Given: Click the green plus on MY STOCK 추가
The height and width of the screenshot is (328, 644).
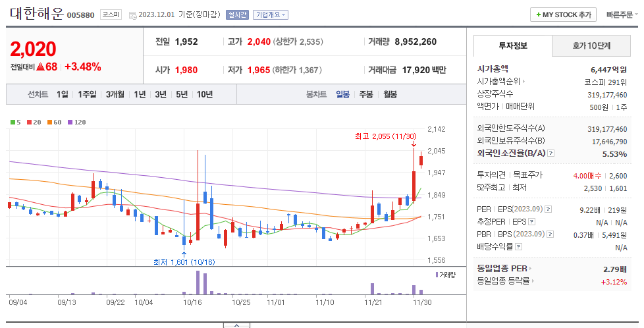Looking at the screenshot, I should coord(539,14).
